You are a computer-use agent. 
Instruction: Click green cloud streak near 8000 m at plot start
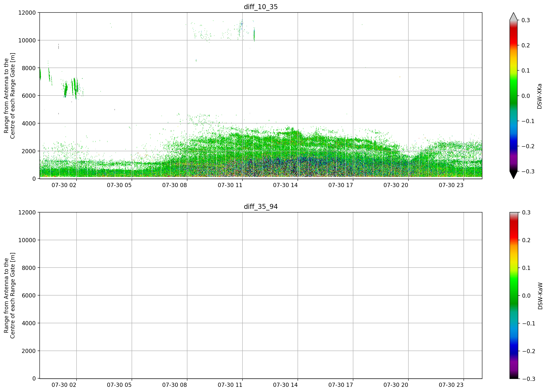pos(40,74)
